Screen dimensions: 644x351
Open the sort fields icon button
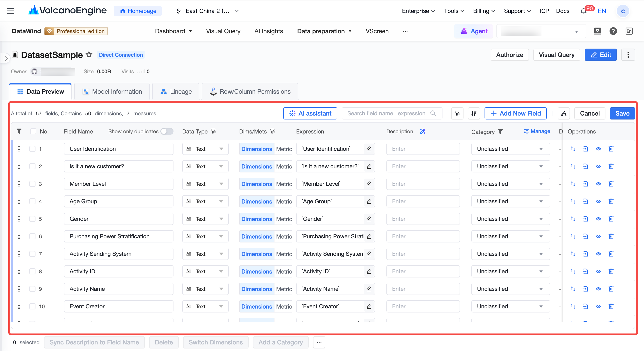pos(474,113)
